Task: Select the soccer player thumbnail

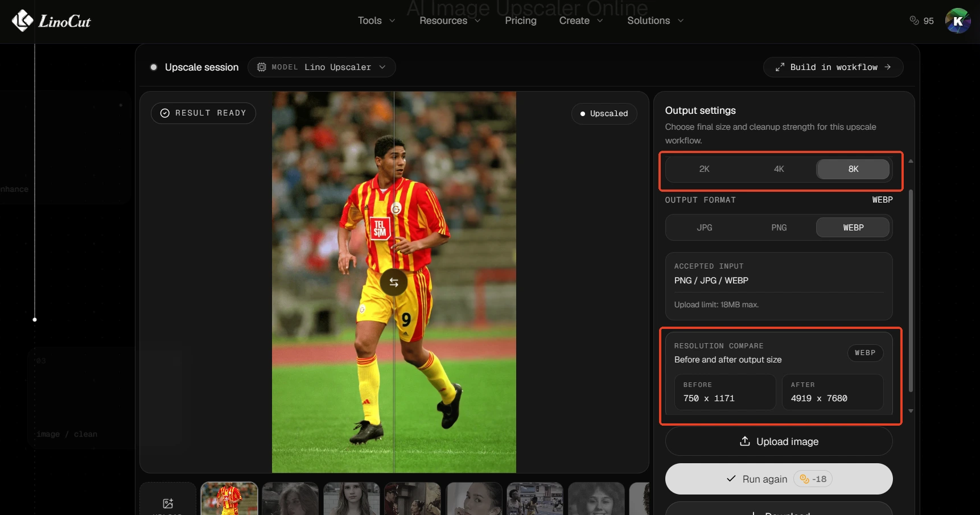Action: click(x=229, y=498)
